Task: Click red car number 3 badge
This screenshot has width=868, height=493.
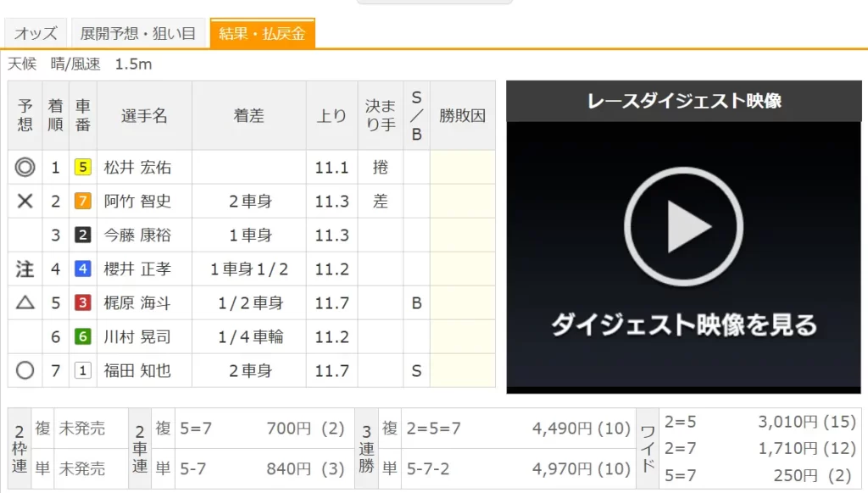Action: pyautogui.click(x=82, y=303)
